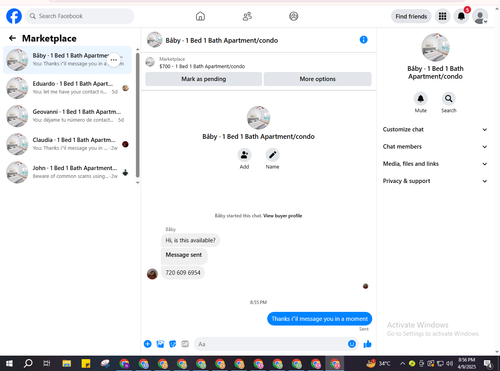Click the conversation information icon

click(x=364, y=40)
